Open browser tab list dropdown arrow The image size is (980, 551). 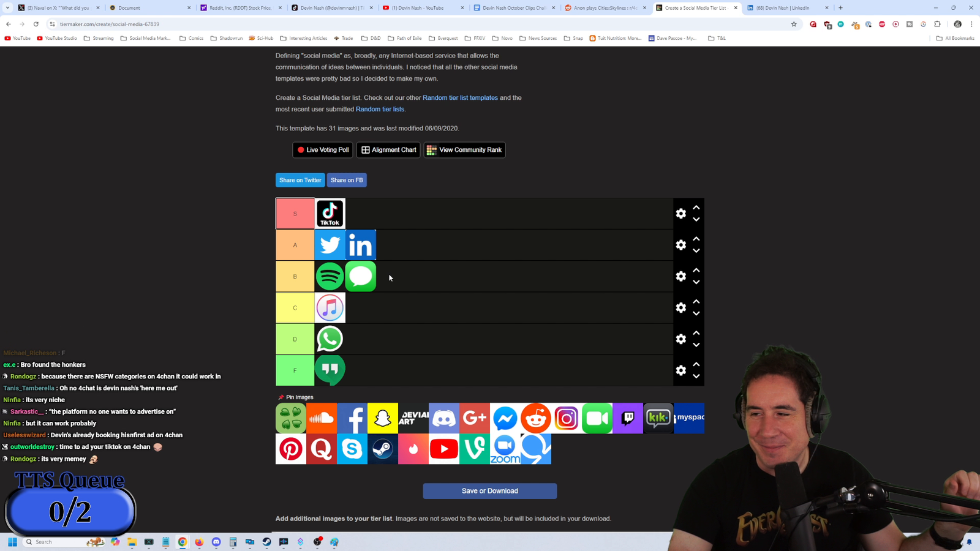(x=7, y=8)
